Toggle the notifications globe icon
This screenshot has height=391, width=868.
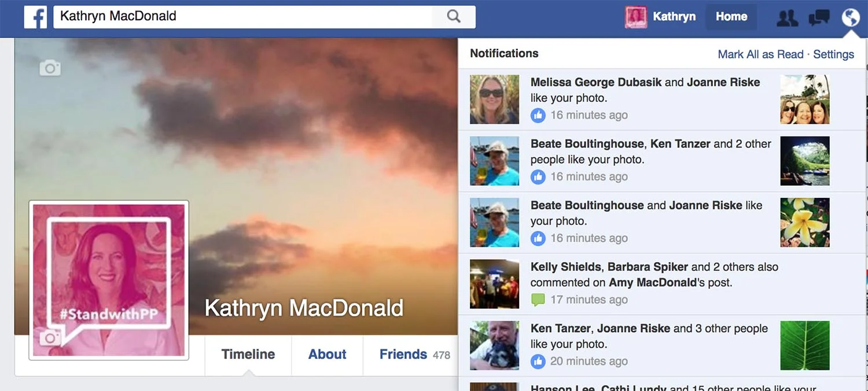851,18
